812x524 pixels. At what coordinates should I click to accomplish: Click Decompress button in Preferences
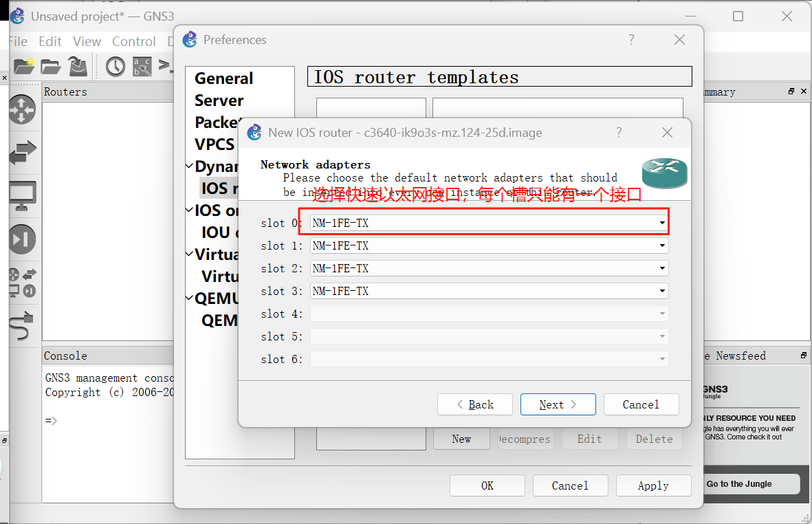[525, 439]
